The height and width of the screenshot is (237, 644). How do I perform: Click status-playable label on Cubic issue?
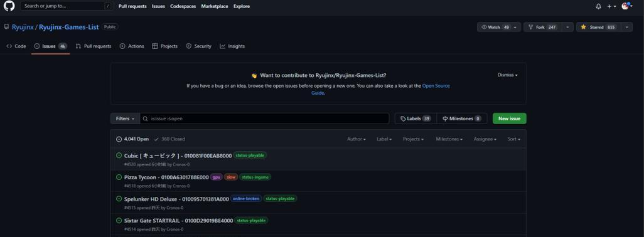coord(250,155)
